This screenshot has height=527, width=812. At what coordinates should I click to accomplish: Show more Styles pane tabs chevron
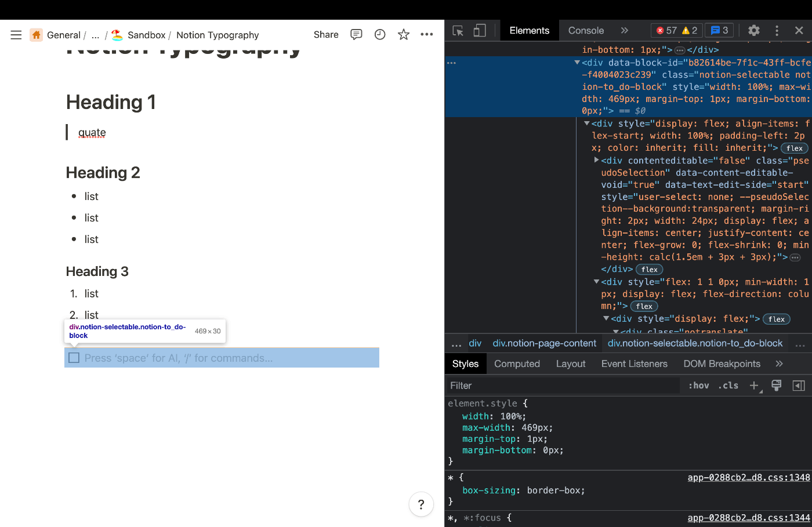(779, 364)
